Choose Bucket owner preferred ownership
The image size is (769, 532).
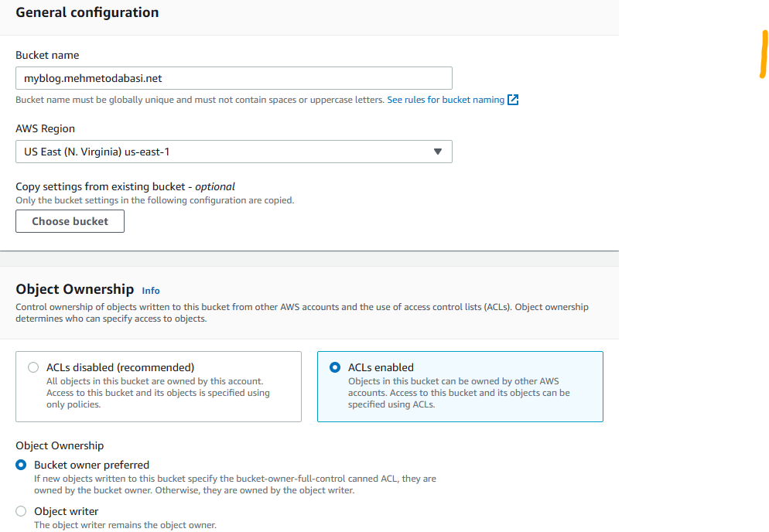[x=22, y=465]
